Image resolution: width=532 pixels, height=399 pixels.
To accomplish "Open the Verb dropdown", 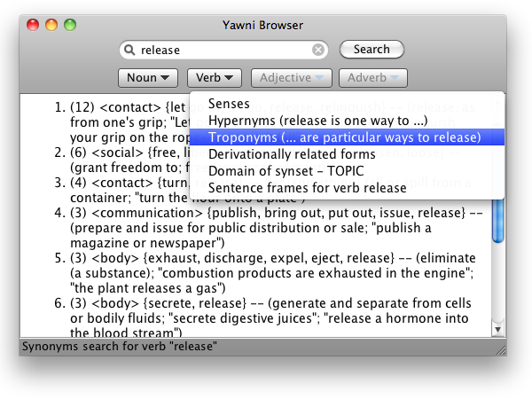I will click(x=215, y=78).
